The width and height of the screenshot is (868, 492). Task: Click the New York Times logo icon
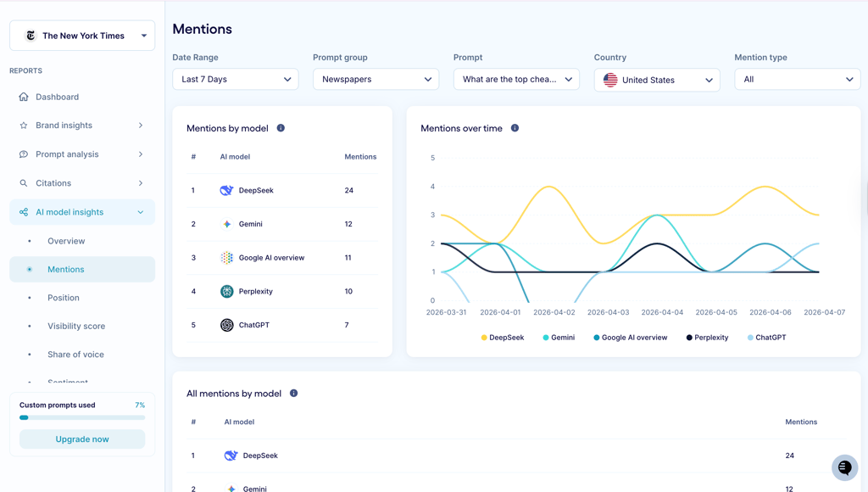coord(31,36)
